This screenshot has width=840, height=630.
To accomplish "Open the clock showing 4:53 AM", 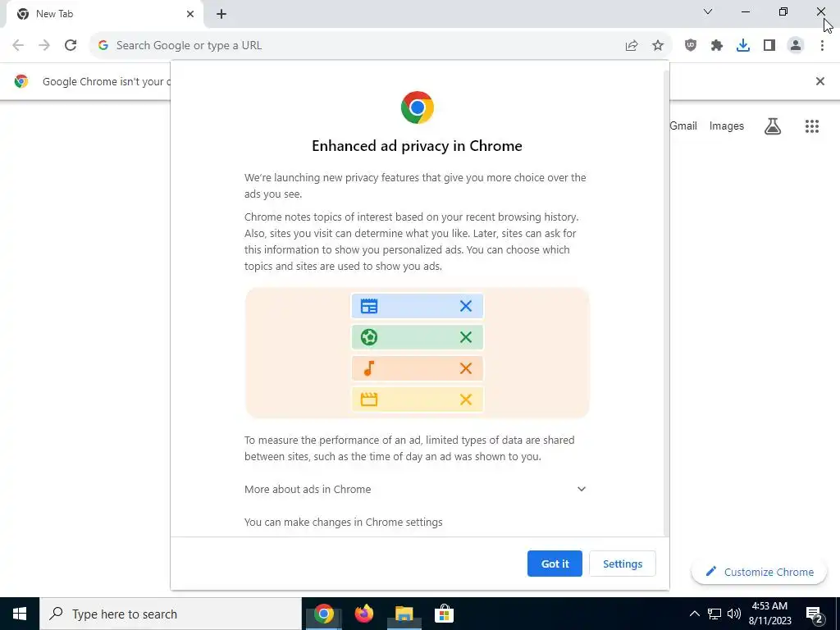I will [769, 614].
